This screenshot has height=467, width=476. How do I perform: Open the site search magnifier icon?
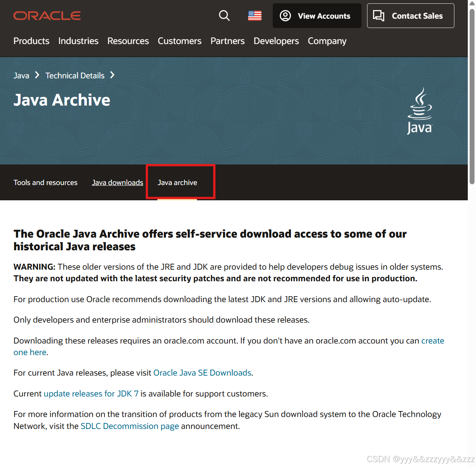coord(224,16)
